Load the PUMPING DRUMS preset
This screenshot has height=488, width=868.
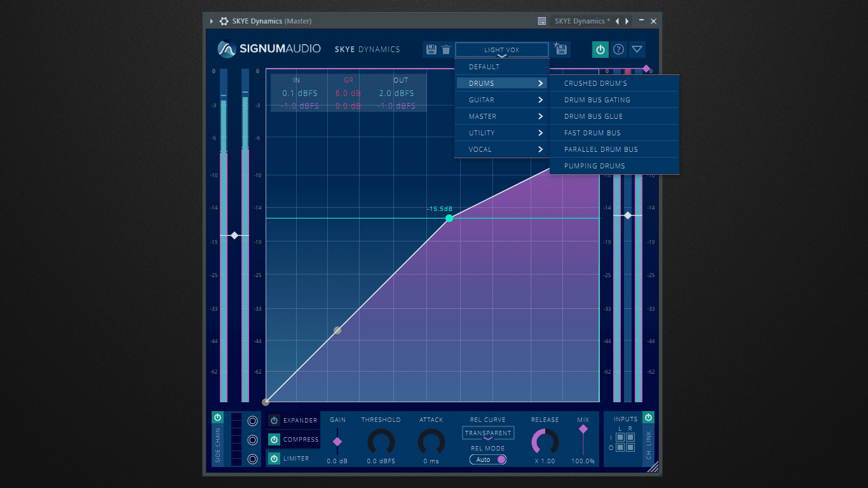tap(614, 166)
